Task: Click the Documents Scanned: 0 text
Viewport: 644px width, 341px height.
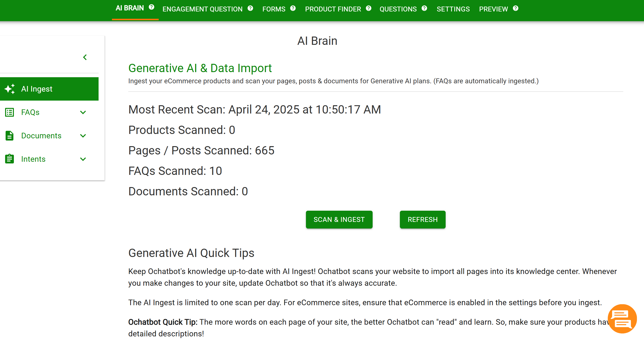Action: point(188,191)
